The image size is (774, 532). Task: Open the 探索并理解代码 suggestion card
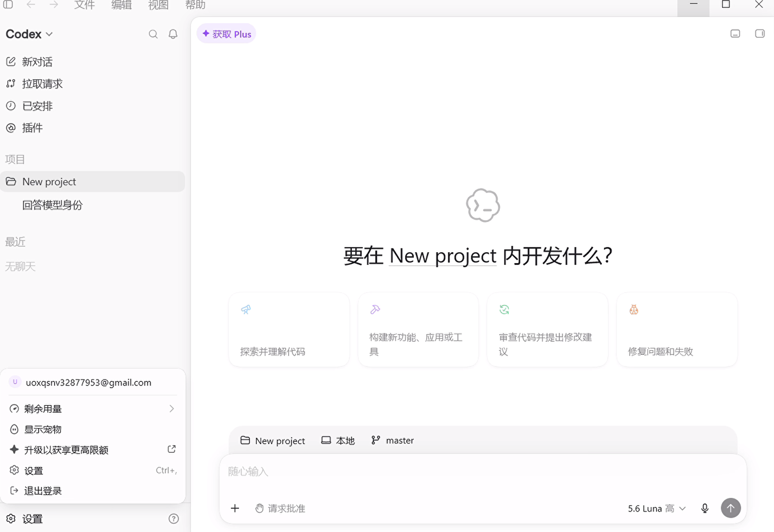pos(289,329)
